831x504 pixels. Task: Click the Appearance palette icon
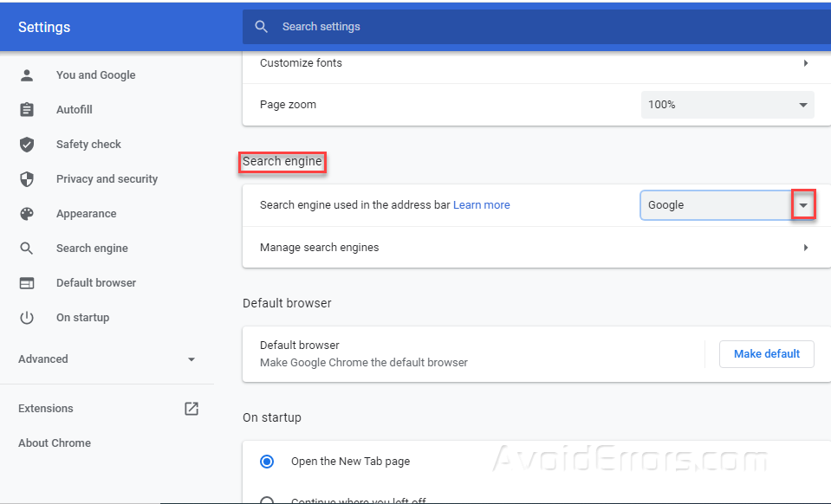(x=27, y=214)
